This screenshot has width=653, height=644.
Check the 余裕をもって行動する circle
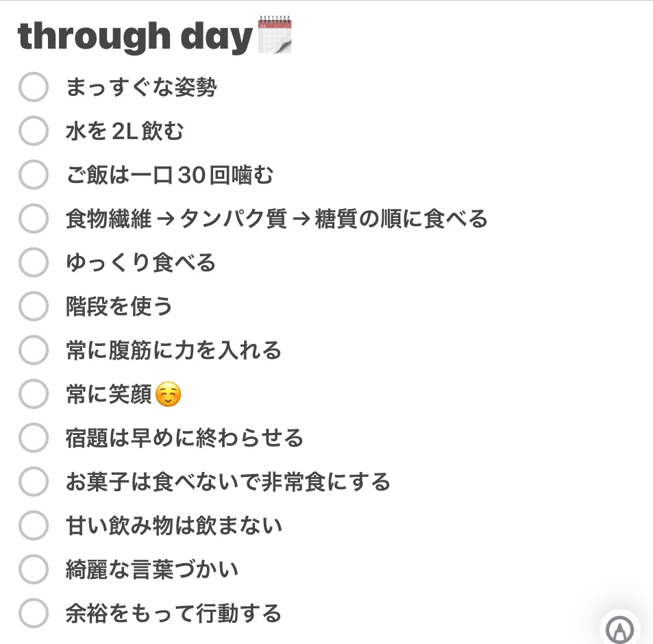click(33, 613)
